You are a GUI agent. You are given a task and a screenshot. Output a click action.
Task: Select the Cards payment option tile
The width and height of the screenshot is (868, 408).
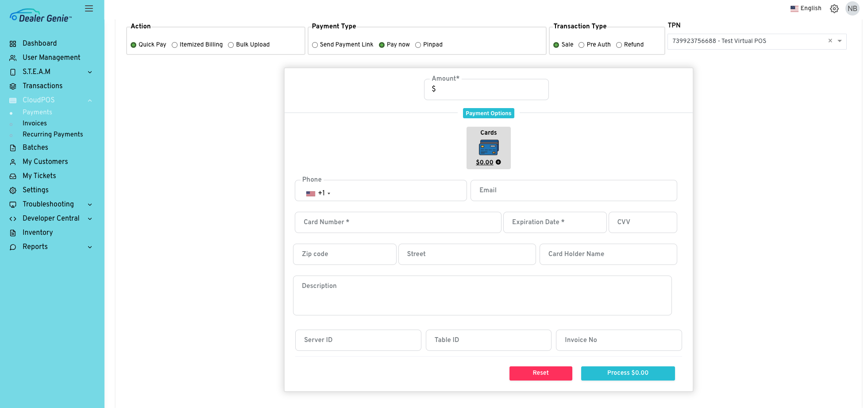pyautogui.click(x=489, y=148)
